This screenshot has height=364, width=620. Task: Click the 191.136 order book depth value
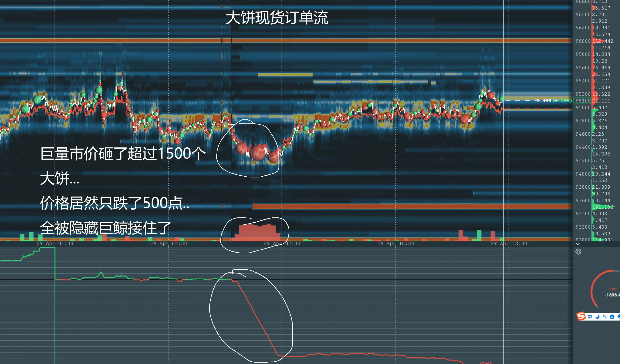coord(603,207)
